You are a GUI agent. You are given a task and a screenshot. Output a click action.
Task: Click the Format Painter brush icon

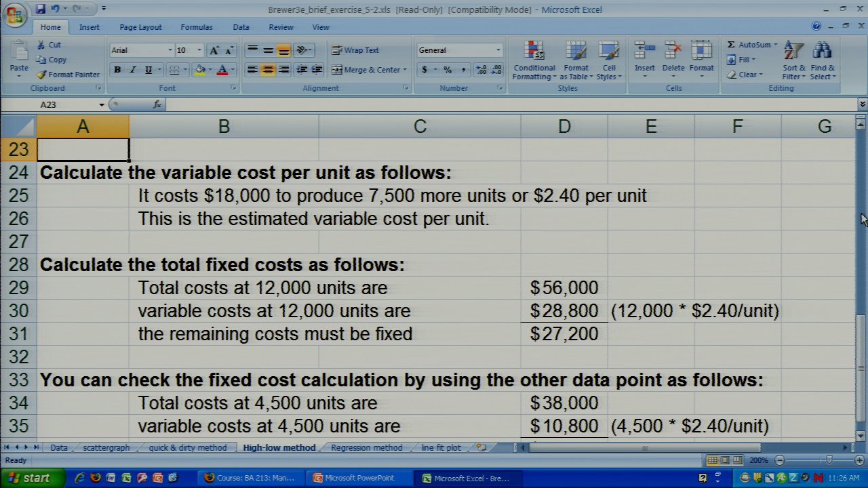41,75
